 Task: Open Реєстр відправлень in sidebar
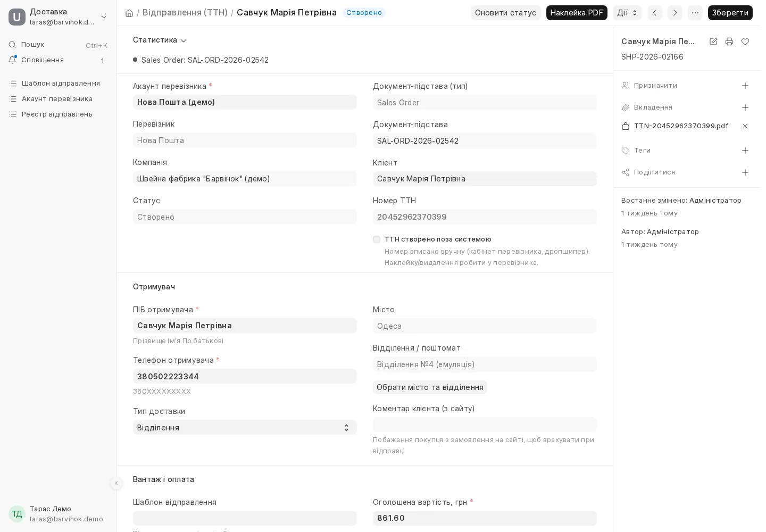tap(57, 114)
